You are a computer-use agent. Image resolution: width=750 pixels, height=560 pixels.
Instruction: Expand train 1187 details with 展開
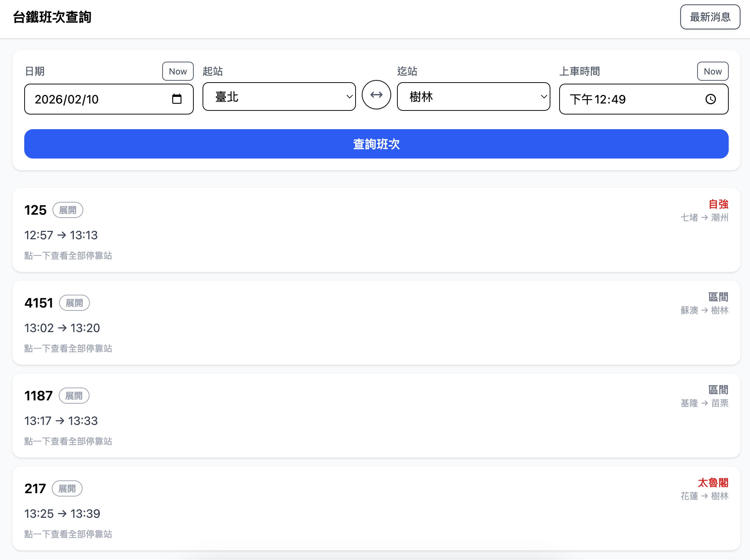tap(74, 396)
